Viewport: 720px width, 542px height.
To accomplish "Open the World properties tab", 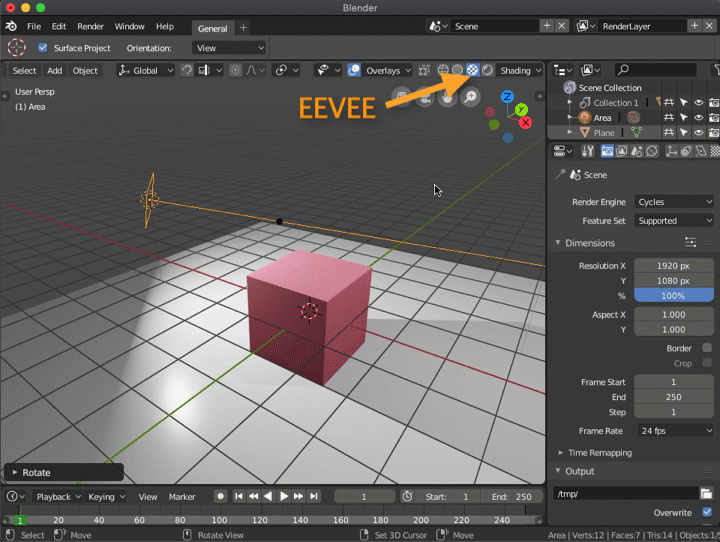I will pyautogui.click(x=652, y=151).
